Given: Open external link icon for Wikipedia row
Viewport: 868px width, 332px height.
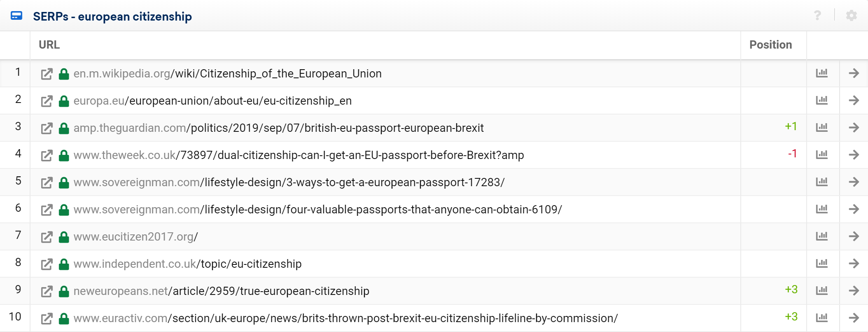Looking at the screenshot, I should pyautogui.click(x=47, y=74).
